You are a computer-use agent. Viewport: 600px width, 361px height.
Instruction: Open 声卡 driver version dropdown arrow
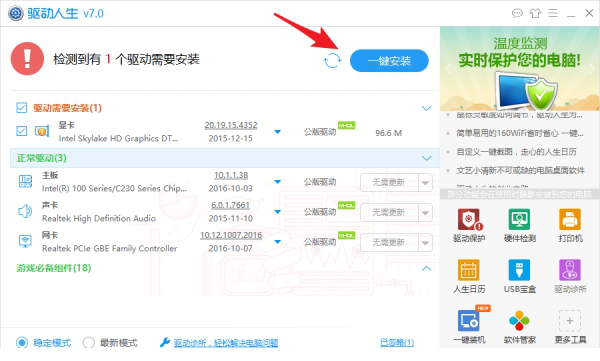278,211
